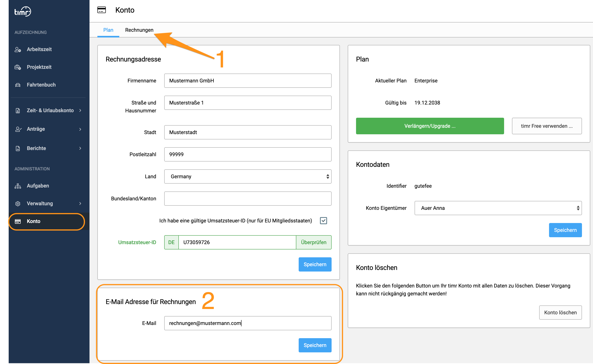
Task: Click the date 19.12.2038
Action: pyautogui.click(x=427, y=103)
